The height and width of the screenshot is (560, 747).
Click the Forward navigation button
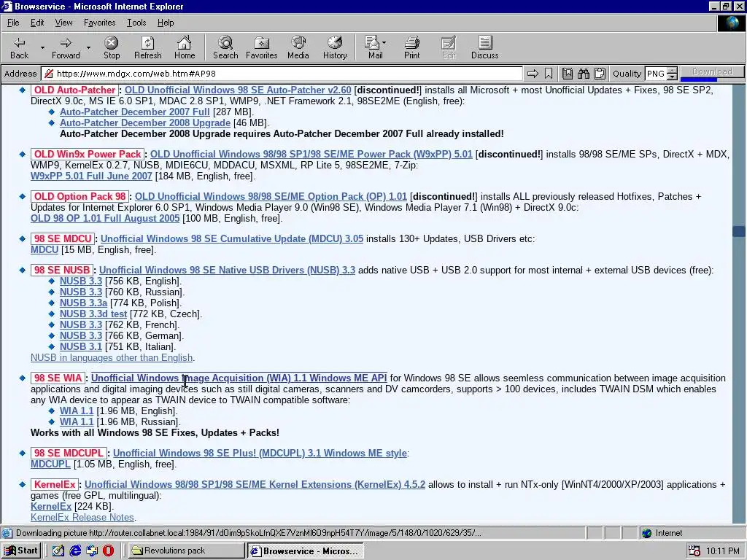pos(66,48)
